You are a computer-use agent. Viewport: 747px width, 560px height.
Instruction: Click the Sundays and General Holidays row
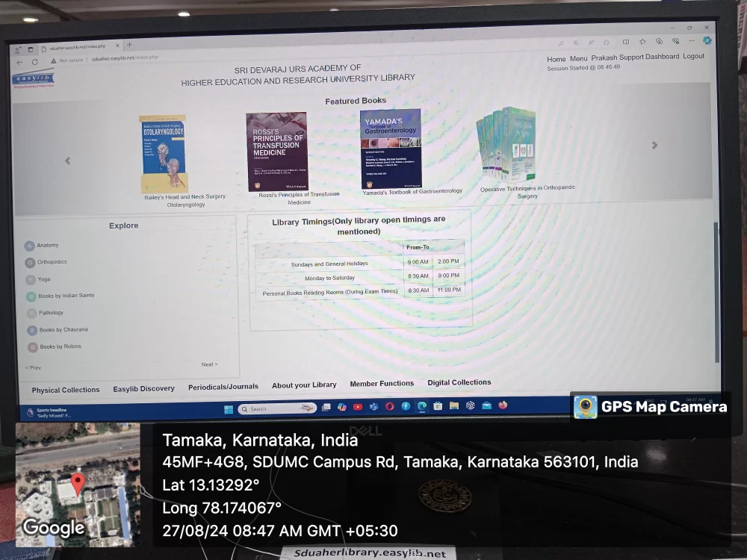coord(360,262)
